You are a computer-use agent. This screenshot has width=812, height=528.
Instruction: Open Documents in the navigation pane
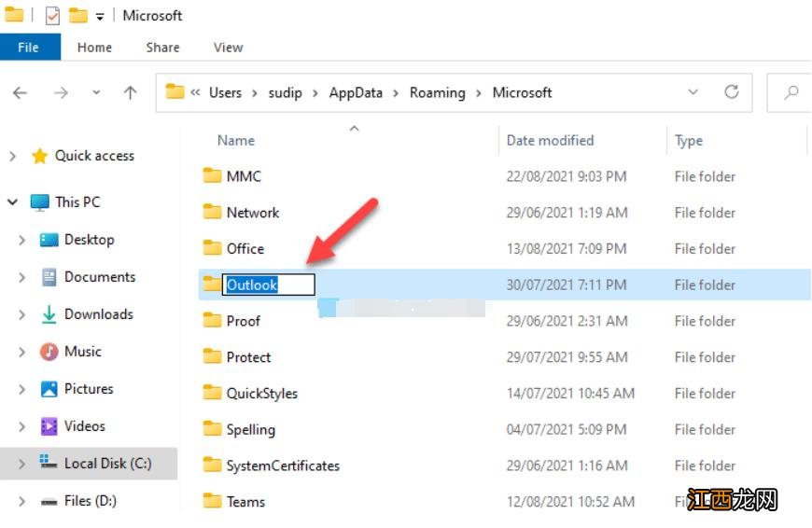100,277
